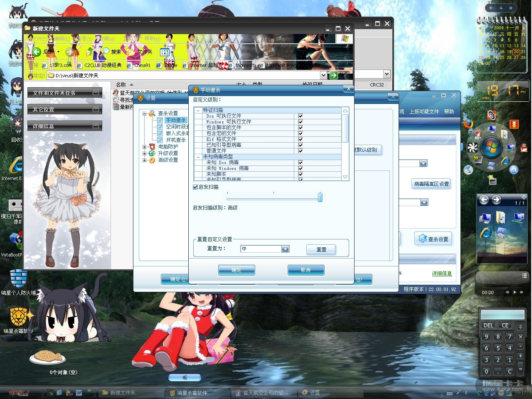This screenshot has height=399, width=532.
Task: Select the 20 date on the calendar widget
Action: click(x=516, y=52)
